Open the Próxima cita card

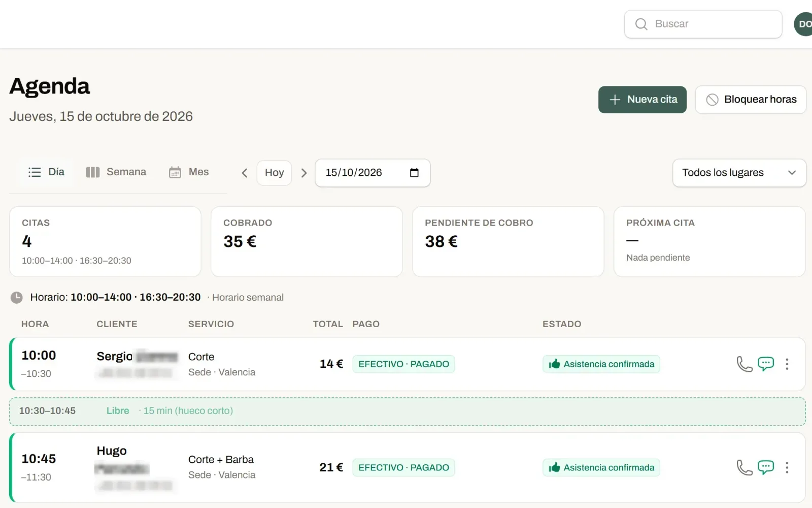pyautogui.click(x=709, y=242)
